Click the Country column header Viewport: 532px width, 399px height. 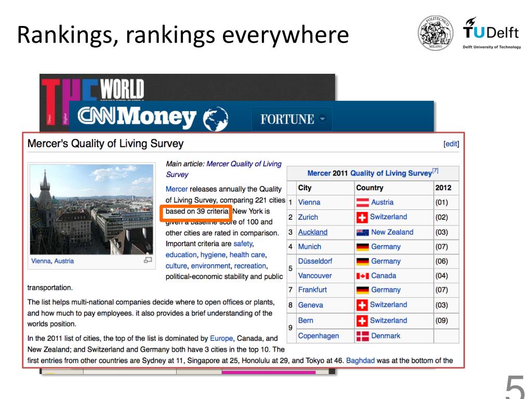click(x=369, y=188)
